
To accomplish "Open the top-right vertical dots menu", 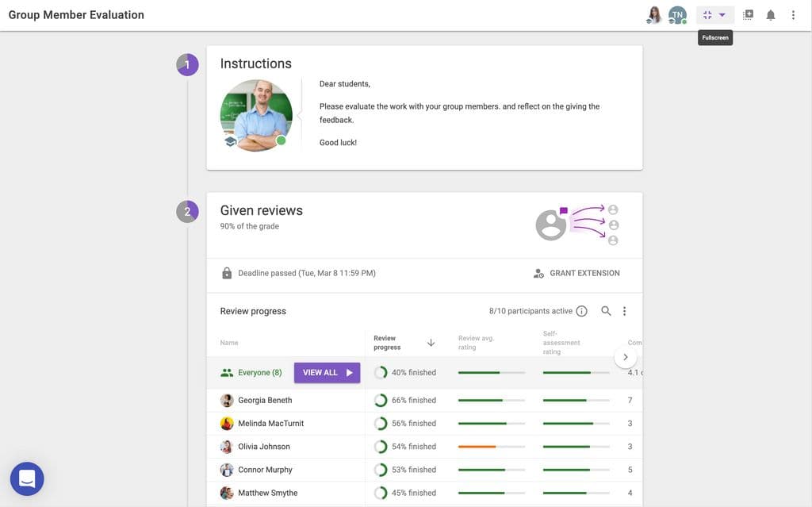I will 793,15.
